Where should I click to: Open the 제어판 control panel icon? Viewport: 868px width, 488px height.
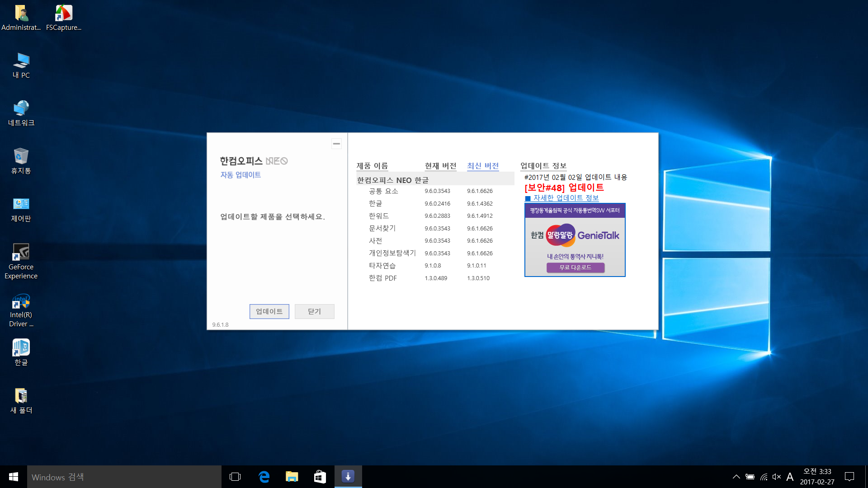tap(21, 209)
